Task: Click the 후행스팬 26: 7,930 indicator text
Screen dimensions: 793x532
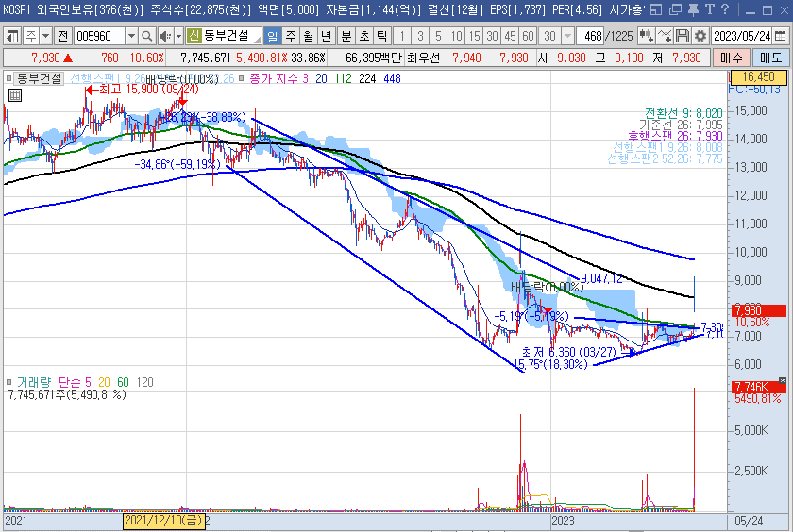Action: pos(675,136)
